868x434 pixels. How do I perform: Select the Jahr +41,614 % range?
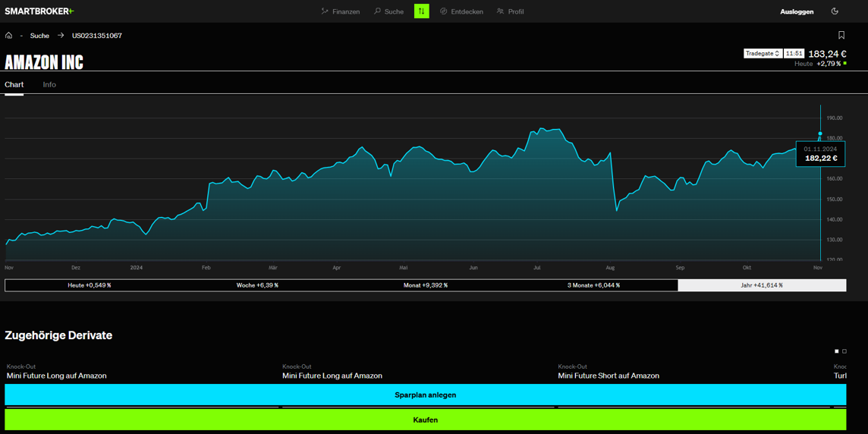[762, 285]
